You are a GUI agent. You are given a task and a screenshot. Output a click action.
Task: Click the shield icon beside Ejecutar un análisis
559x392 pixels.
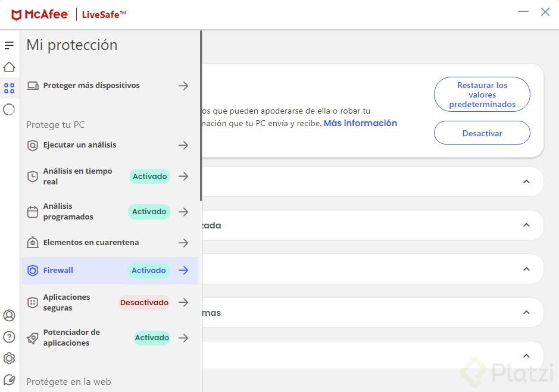tap(32, 145)
